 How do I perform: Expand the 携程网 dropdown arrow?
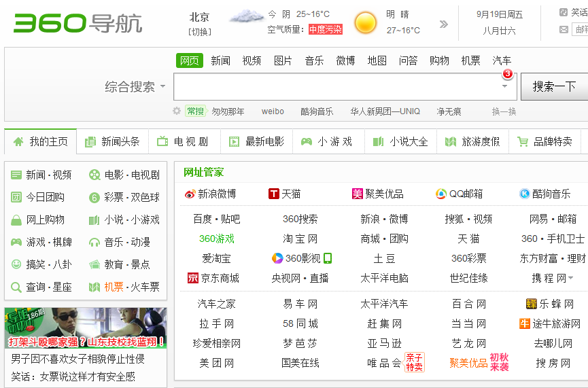[x=571, y=278]
